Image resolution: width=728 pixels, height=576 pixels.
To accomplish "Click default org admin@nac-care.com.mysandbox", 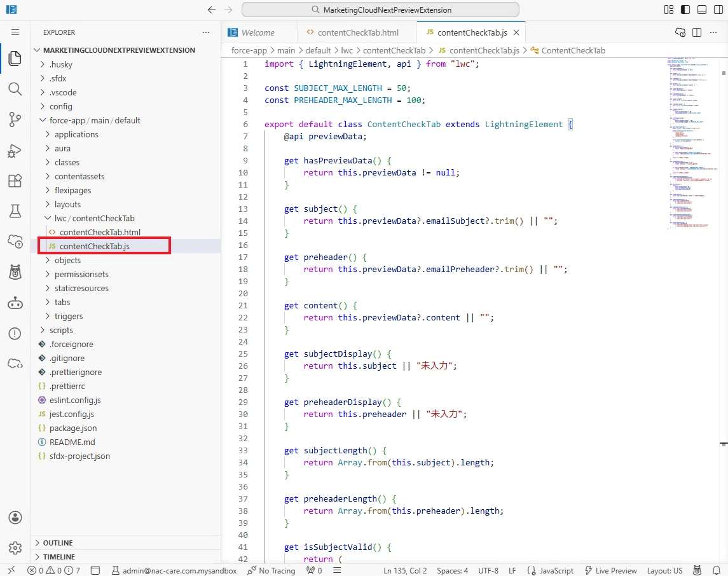I will pyautogui.click(x=174, y=570).
